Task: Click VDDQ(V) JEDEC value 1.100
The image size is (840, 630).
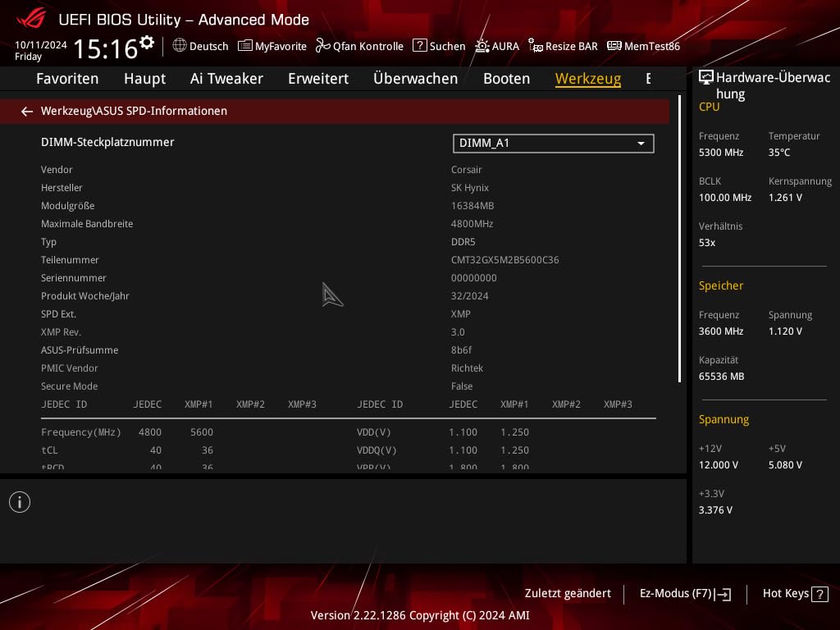Action: pyautogui.click(x=463, y=450)
